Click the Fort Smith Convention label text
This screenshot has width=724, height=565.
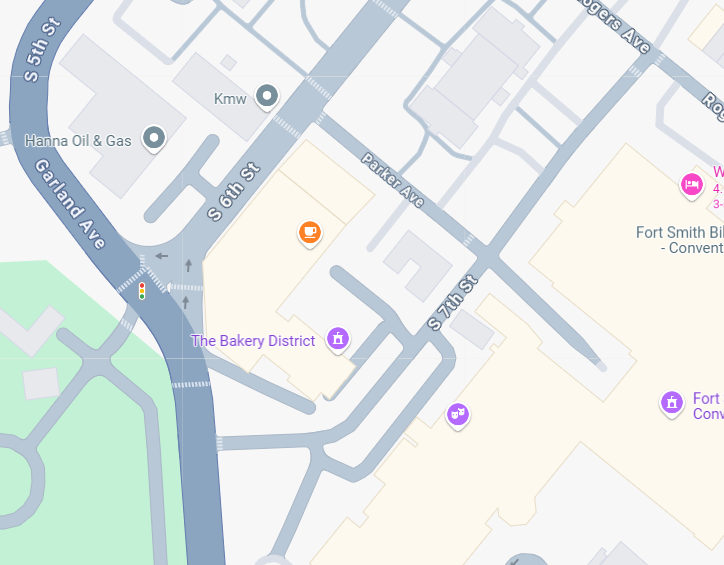[x=679, y=240]
